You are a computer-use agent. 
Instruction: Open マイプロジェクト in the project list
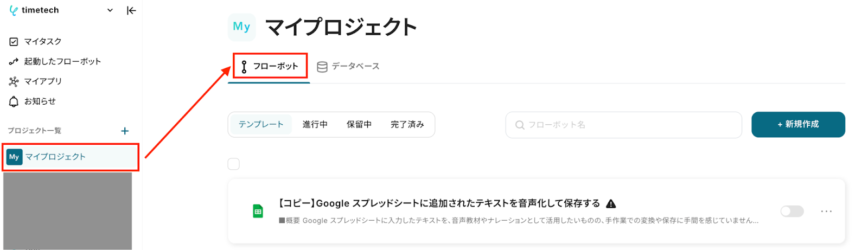[x=71, y=157]
